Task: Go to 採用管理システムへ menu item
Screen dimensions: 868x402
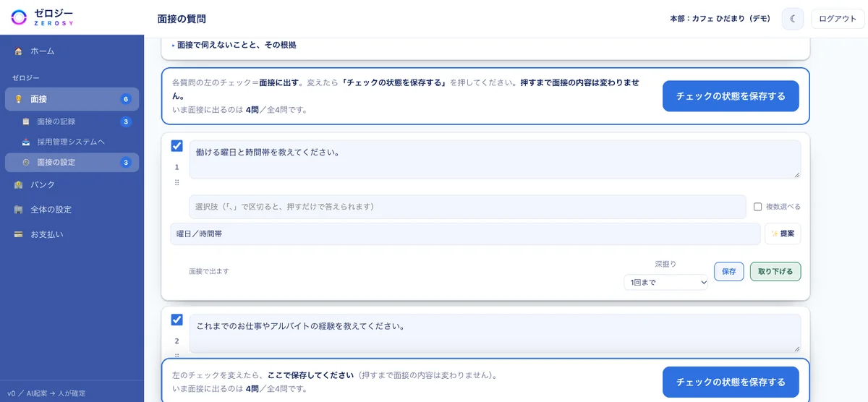Action: coord(72,142)
